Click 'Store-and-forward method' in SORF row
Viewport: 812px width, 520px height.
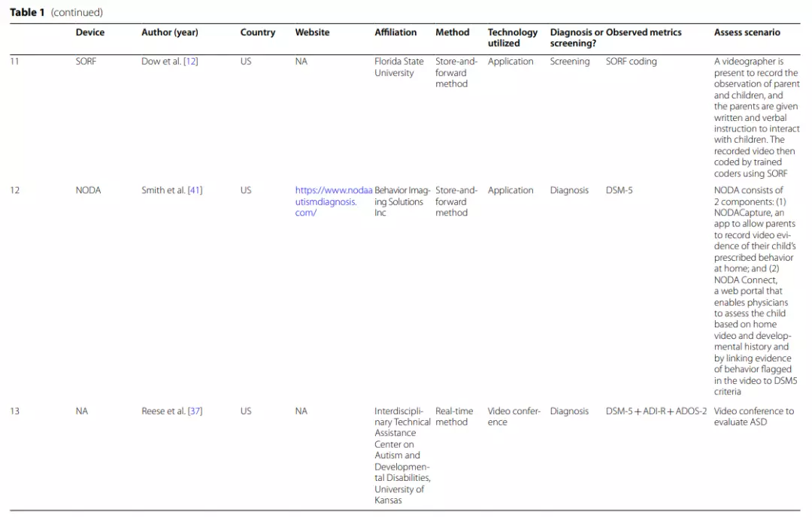pyautogui.click(x=456, y=72)
